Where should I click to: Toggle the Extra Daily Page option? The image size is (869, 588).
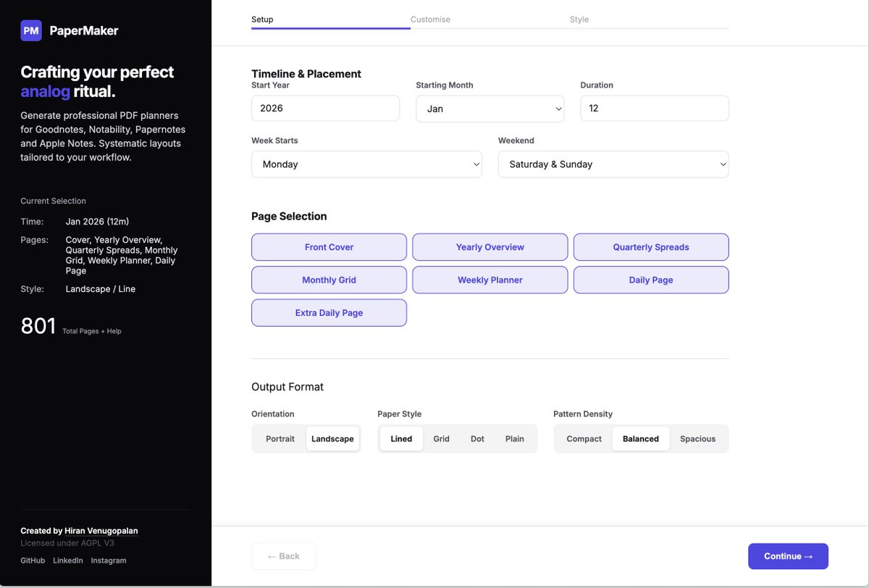(x=329, y=313)
